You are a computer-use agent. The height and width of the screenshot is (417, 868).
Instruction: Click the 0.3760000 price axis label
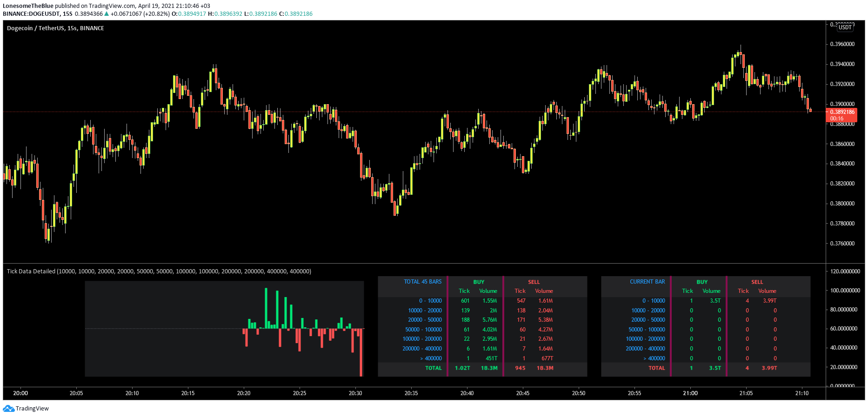pyautogui.click(x=842, y=244)
